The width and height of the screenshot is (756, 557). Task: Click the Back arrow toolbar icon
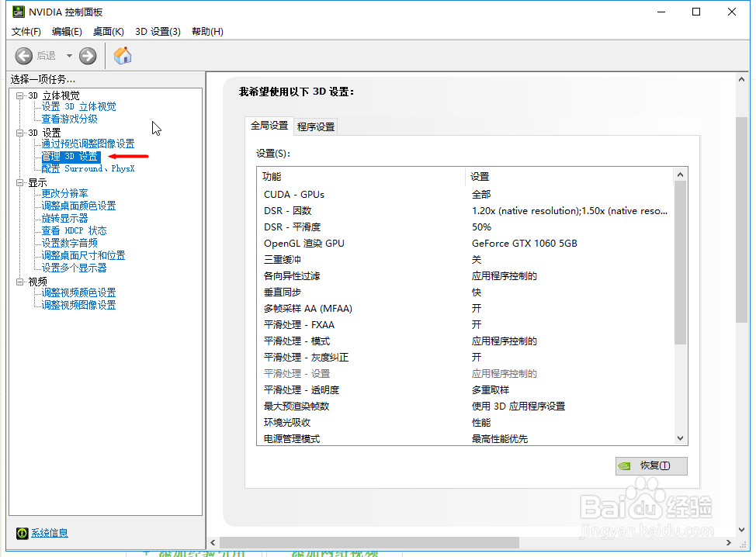pos(23,56)
